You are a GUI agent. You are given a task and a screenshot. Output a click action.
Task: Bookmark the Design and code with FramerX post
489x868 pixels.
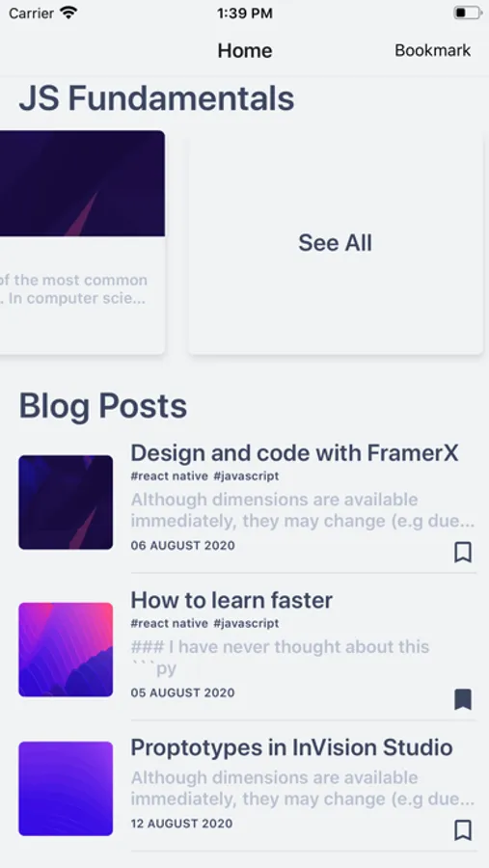463,553
